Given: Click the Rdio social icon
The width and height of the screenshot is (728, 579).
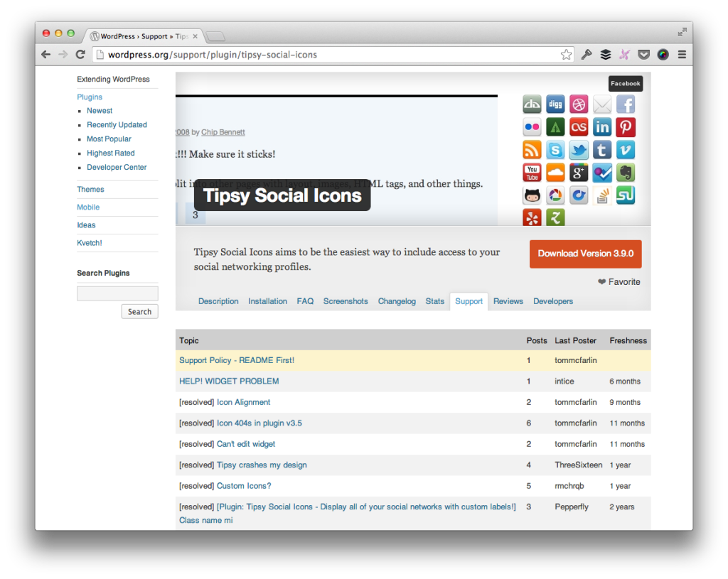Looking at the screenshot, I should coord(579,195).
